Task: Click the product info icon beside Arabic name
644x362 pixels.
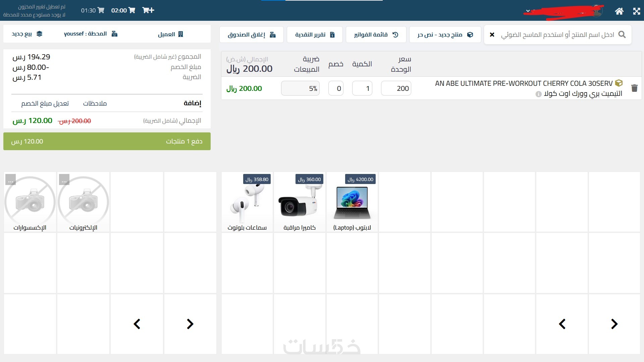Action: (x=538, y=94)
